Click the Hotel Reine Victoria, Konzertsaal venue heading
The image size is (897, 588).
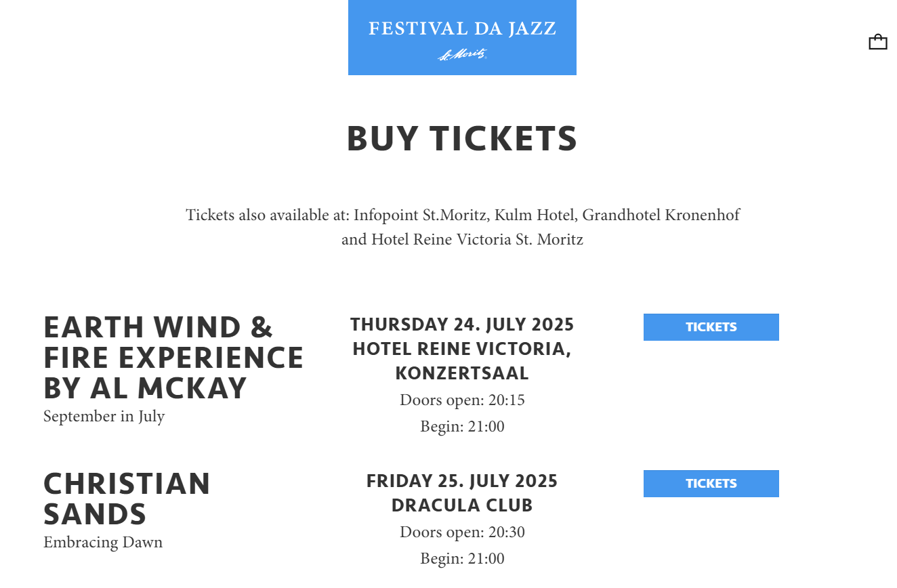[x=462, y=361]
